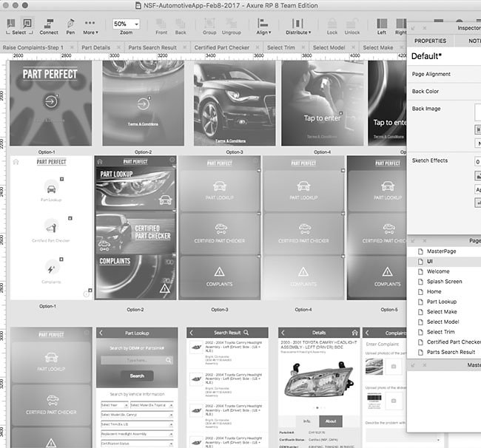
Task: Switch to Certified Part Checker tab
Action: pos(221,47)
